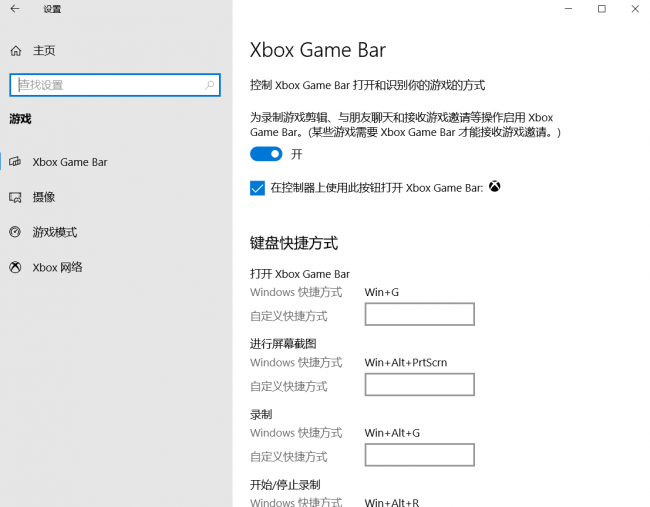This screenshot has height=507, width=650.
Task: Uncheck 在控制器上使用此按钮打开 Xbox Game Bar checkbox
Action: (x=257, y=188)
